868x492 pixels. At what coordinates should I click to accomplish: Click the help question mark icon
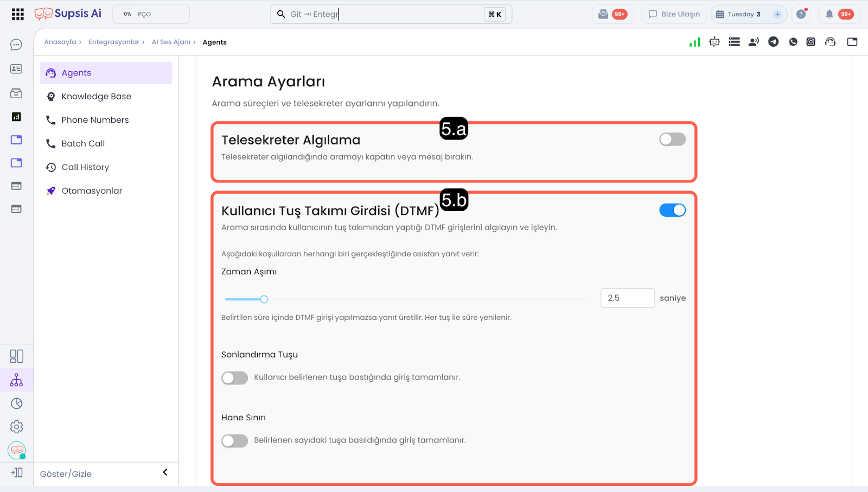[801, 14]
